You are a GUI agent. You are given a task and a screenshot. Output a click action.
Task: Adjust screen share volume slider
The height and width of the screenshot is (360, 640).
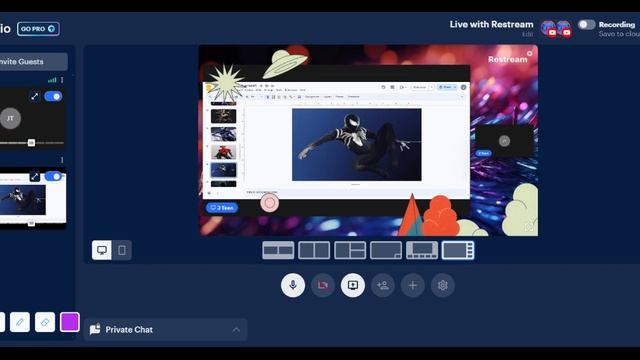coord(31,223)
